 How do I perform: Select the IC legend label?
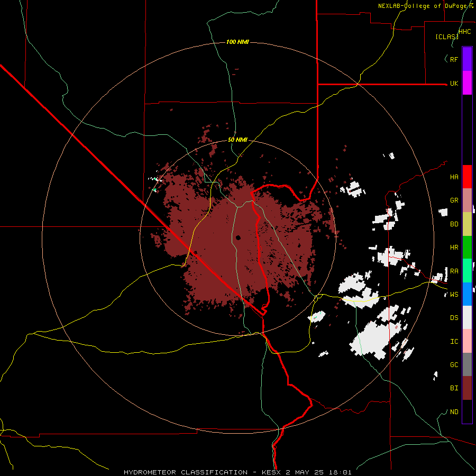click(x=454, y=342)
